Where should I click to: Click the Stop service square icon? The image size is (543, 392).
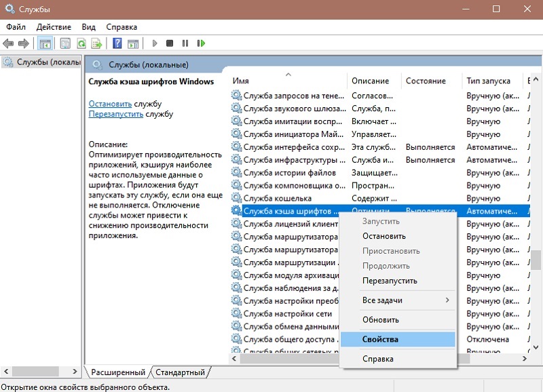pos(170,43)
